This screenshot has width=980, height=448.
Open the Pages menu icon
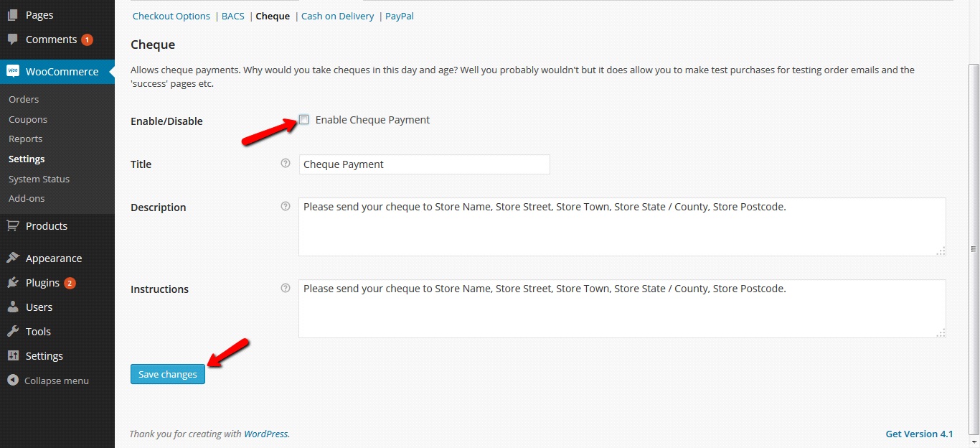13,14
